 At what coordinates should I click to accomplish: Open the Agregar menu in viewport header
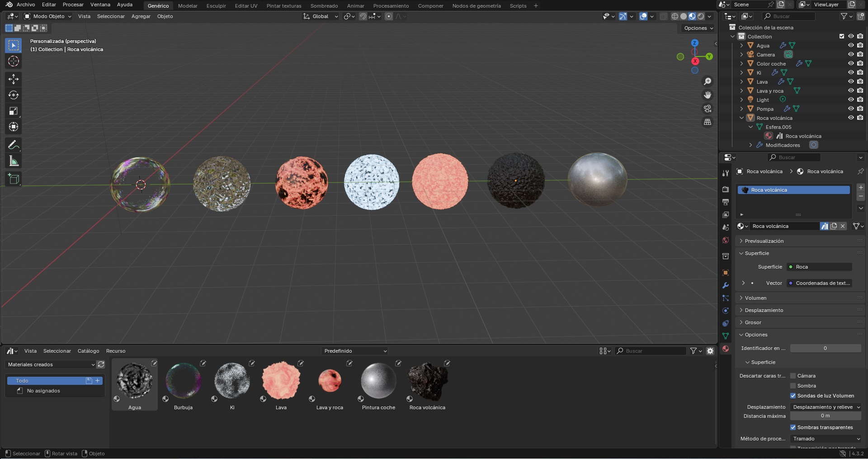click(x=141, y=16)
